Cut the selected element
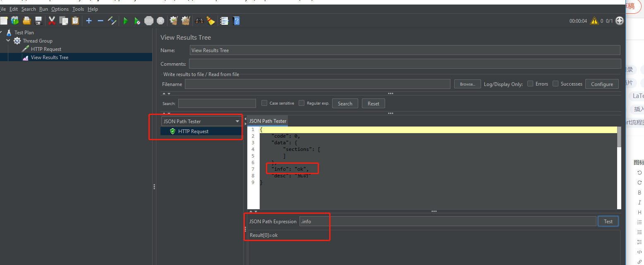This screenshot has height=265, width=644. (x=52, y=21)
